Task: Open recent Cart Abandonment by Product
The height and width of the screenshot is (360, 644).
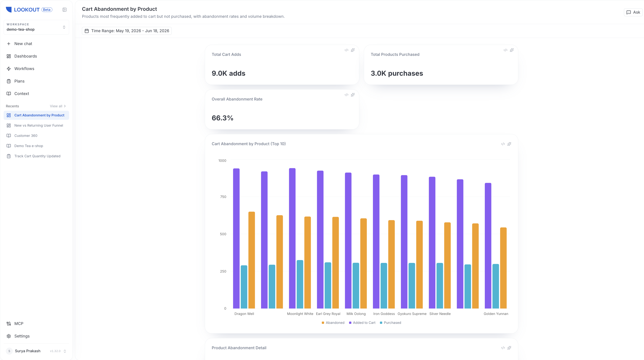Action: pyautogui.click(x=36, y=115)
